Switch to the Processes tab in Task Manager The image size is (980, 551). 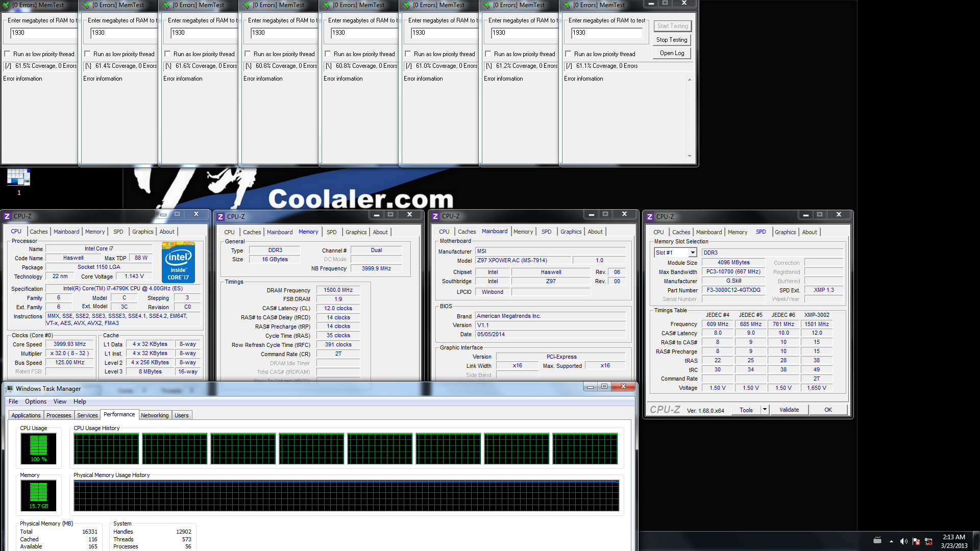click(x=59, y=415)
